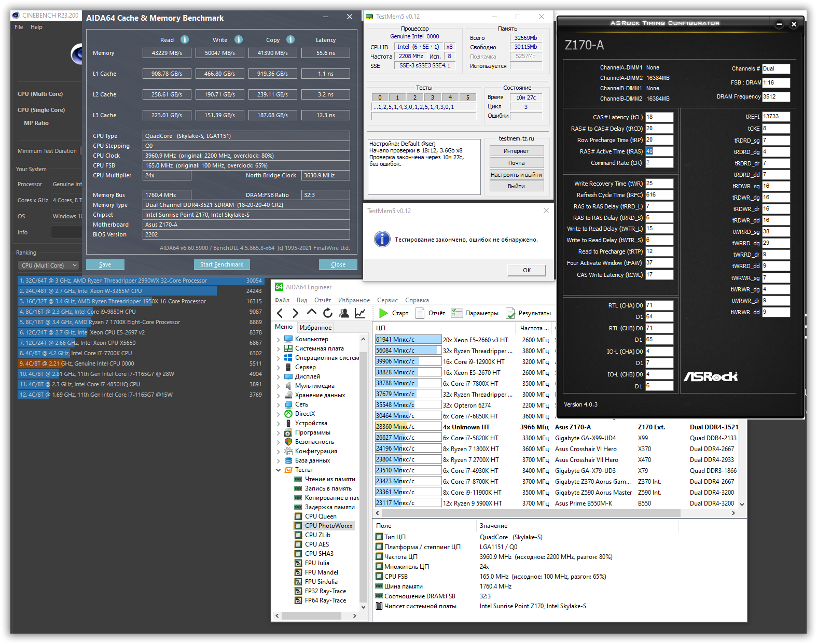Click the Forward arrow in AIDA64 Engineer toolbar

tap(296, 313)
